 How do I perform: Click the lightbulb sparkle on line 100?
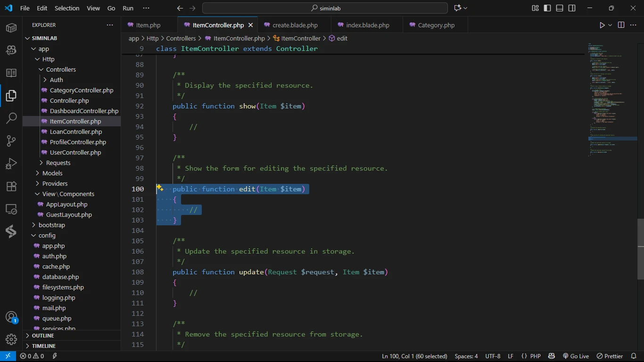pyautogui.click(x=160, y=189)
